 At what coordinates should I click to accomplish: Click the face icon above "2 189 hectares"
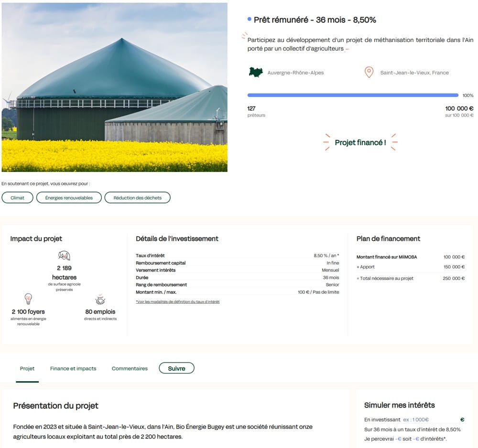pyautogui.click(x=65, y=255)
